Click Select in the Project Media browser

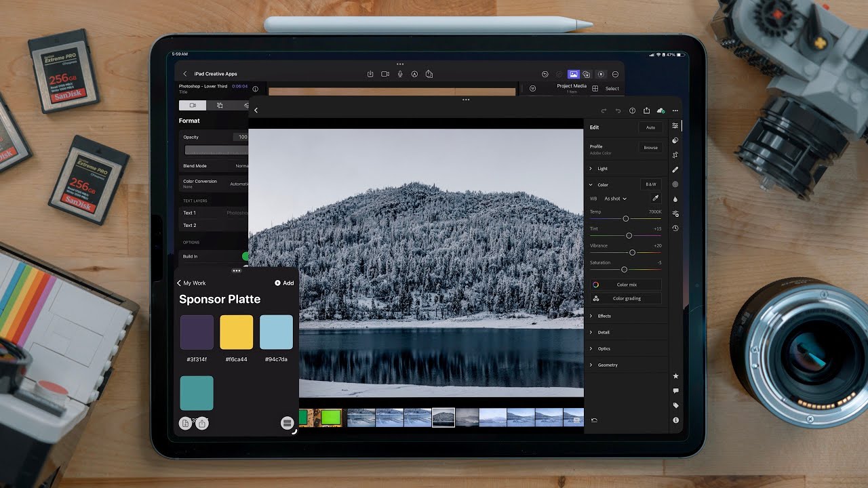point(612,88)
